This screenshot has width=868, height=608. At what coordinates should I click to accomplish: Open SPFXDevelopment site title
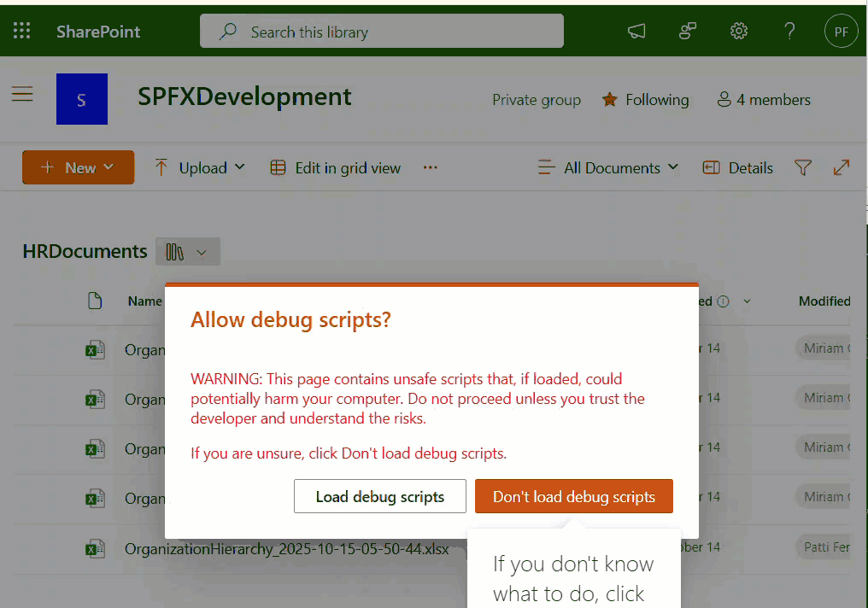coord(244,96)
